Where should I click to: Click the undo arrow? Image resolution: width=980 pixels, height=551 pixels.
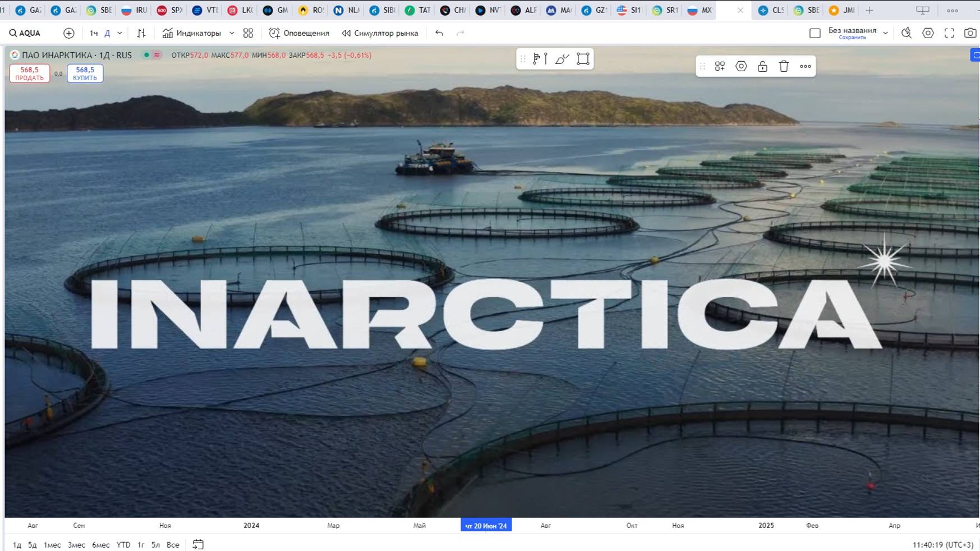(439, 33)
